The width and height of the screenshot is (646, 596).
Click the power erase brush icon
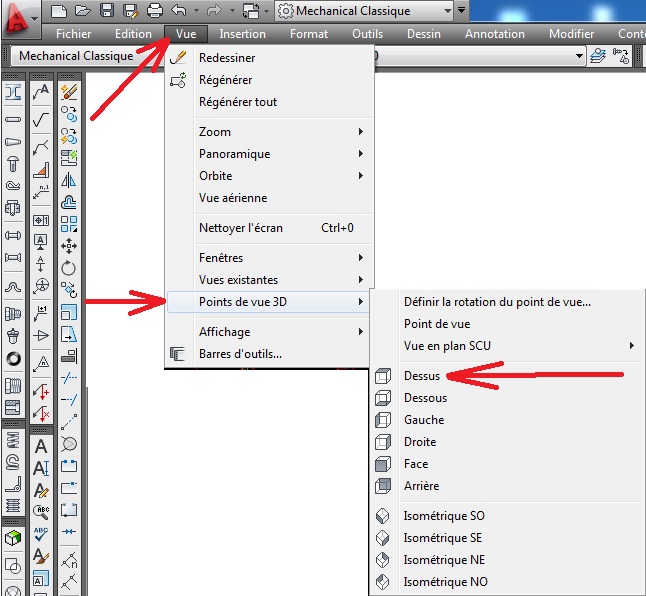[x=69, y=91]
